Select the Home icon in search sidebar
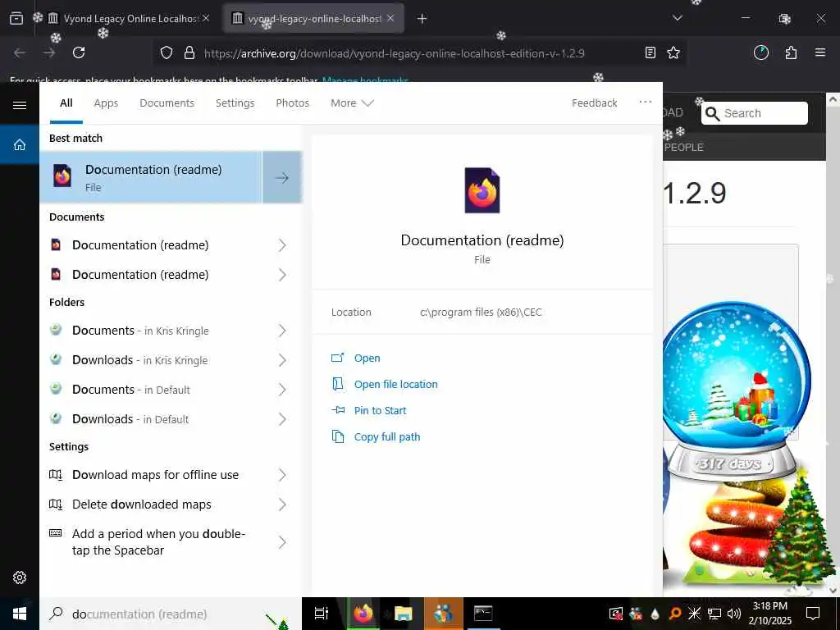 tap(20, 144)
